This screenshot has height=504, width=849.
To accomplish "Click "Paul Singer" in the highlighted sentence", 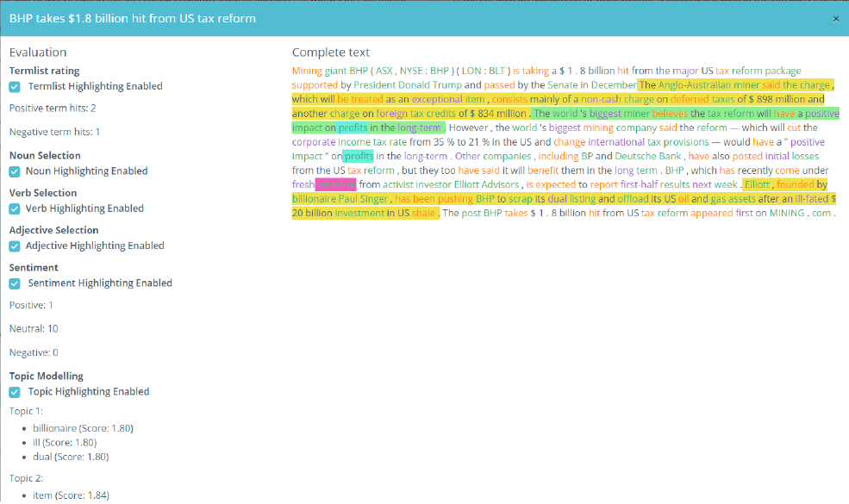I will pos(363,199).
